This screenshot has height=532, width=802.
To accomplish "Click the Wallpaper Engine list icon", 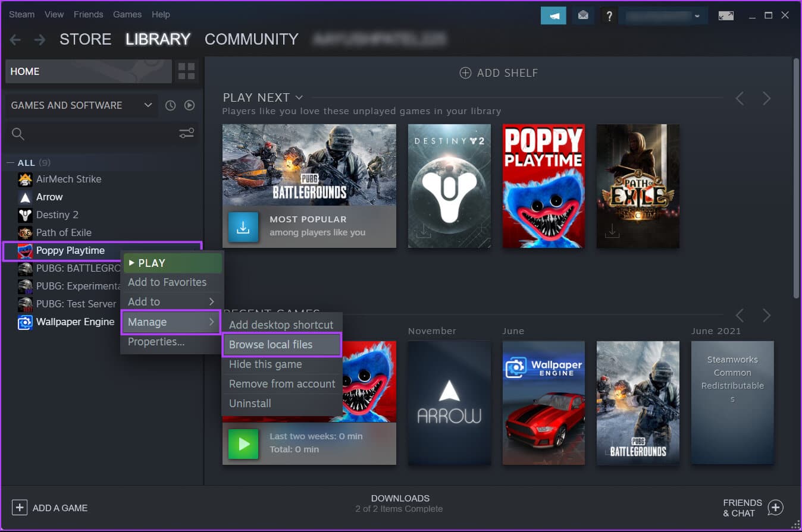I will pos(25,322).
